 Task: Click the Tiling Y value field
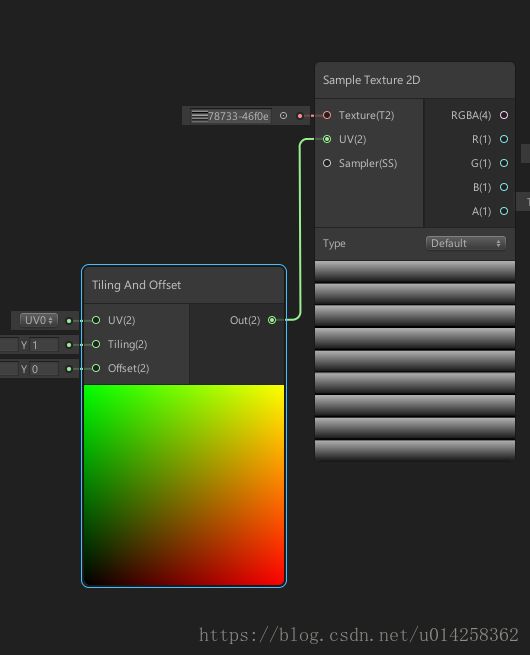click(44, 345)
